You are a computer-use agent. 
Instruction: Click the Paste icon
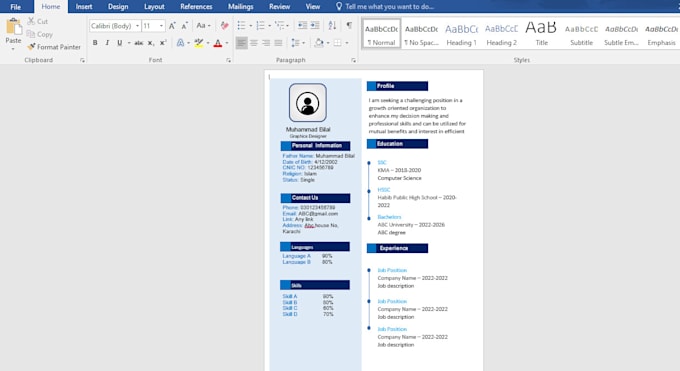pyautogui.click(x=13, y=27)
